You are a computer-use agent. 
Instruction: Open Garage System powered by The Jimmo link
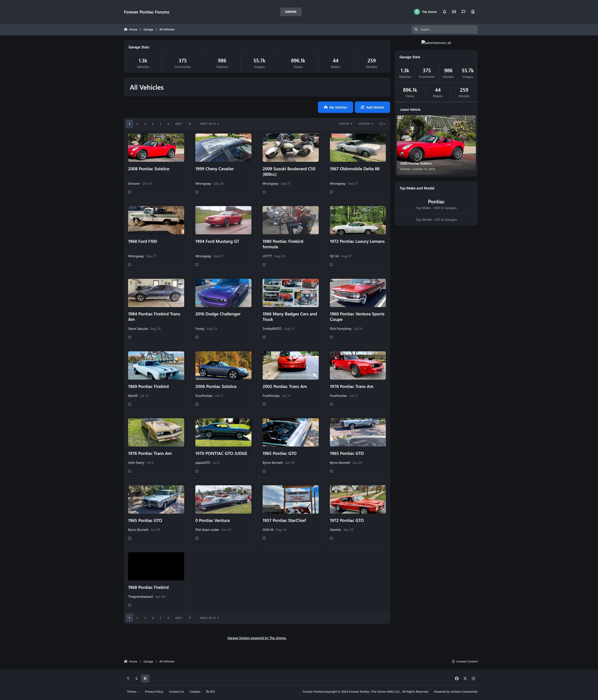(257, 638)
